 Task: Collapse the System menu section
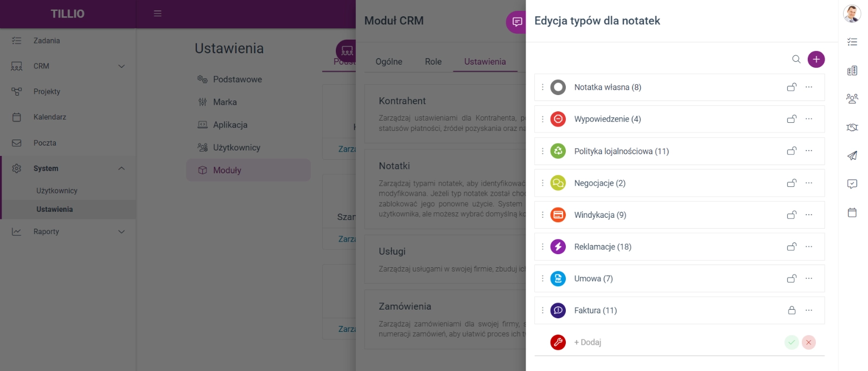click(122, 168)
